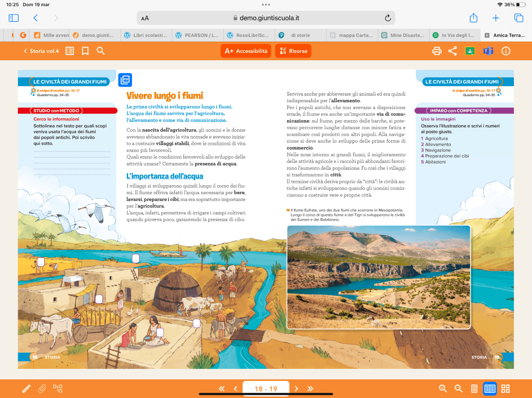This screenshot has height=398, width=532.
Task: Click the Risorse button
Action: 293,51
